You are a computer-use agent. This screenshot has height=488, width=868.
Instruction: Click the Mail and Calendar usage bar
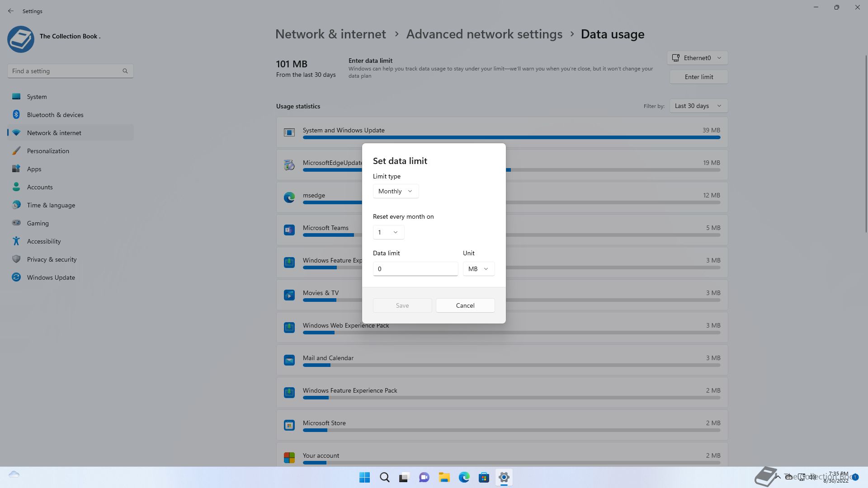(x=511, y=365)
